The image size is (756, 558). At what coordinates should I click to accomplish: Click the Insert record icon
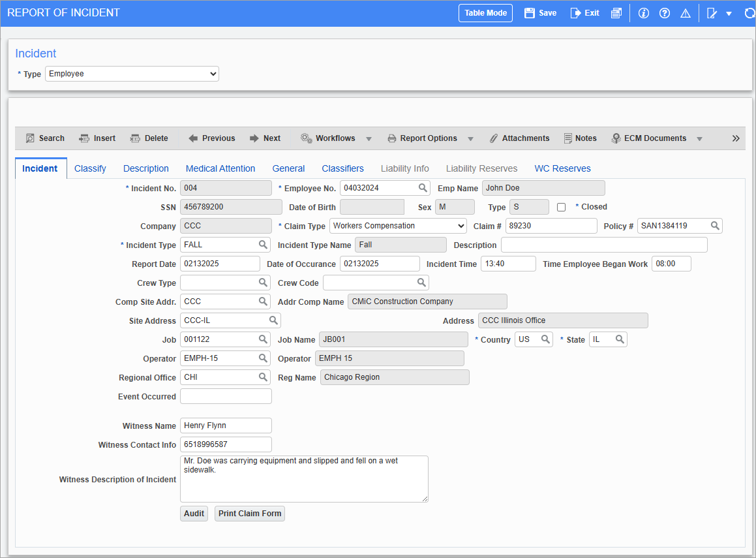coord(97,138)
